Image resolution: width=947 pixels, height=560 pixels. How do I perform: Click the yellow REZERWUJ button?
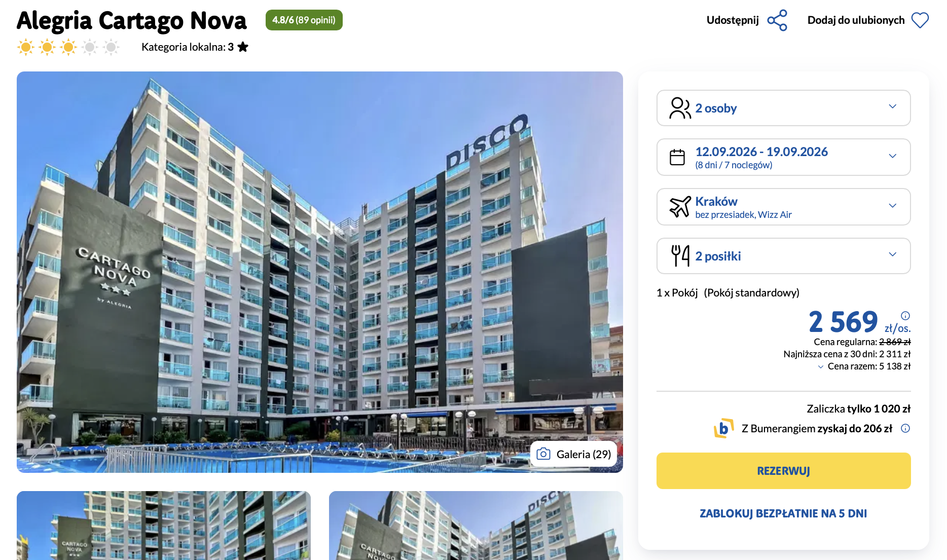coord(784,471)
